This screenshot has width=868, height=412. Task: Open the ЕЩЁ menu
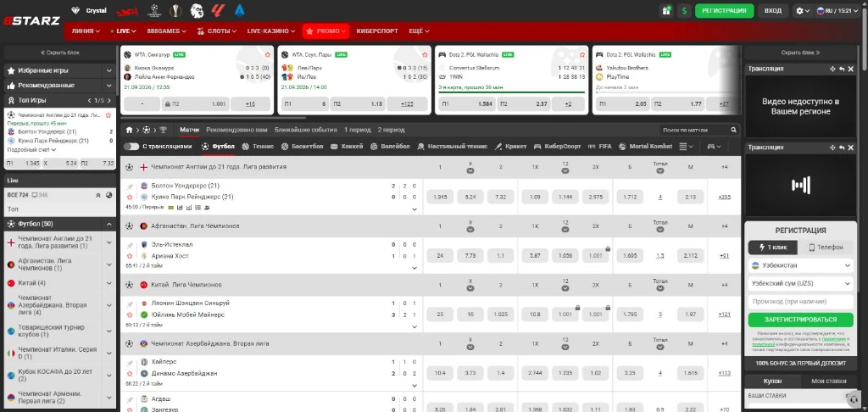(419, 31)
